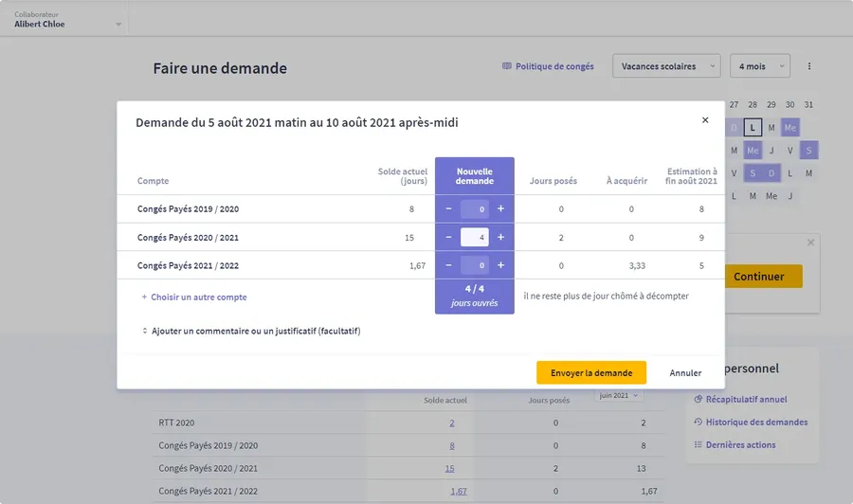Open the Collaborateur Alibert Chloe dropdown
The height and width of the screenshot is (504, 853).
point(68,20)
